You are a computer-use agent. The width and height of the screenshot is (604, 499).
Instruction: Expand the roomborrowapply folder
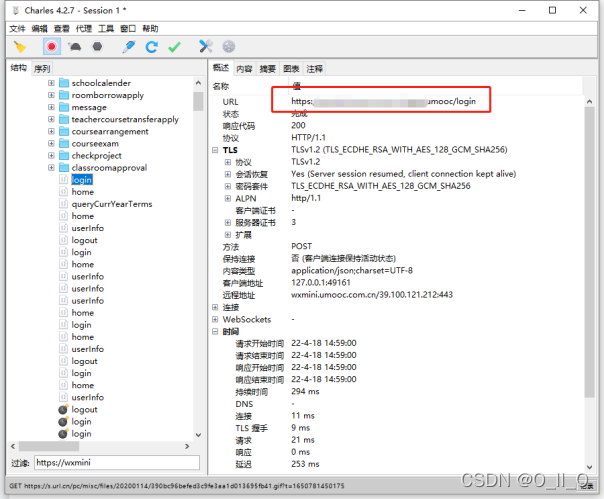click(51, 95)
